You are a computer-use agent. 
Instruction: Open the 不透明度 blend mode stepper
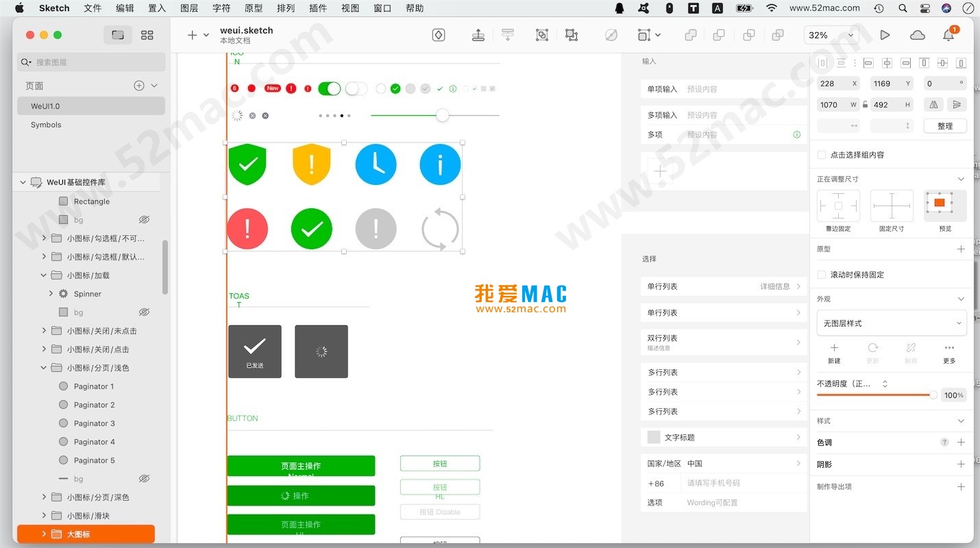click(x=885, y=384)
